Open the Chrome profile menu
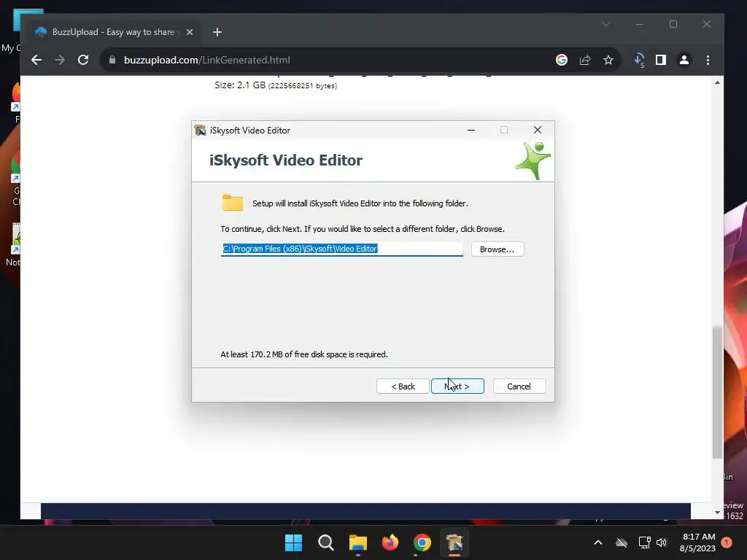The image size is (747, 560). click(x=684, y=60)
